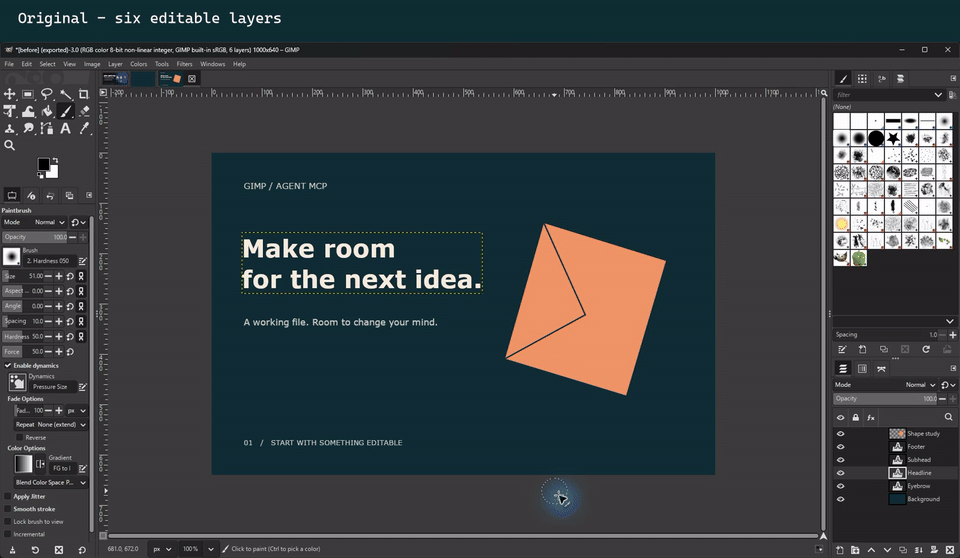Select the black star brush thumbnail
Viewport: 960px width, 558px height.
(893, 138)
